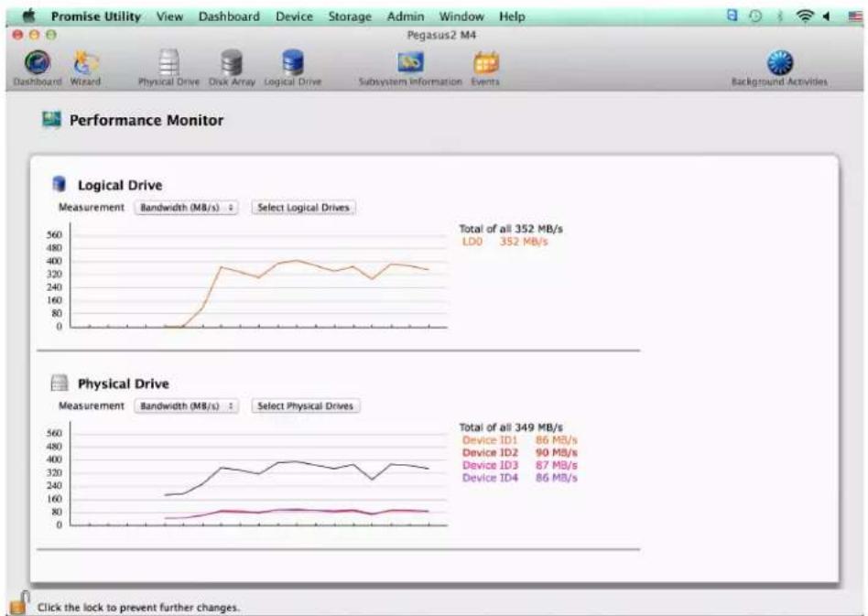Open the Help menu

pos(512,16)
